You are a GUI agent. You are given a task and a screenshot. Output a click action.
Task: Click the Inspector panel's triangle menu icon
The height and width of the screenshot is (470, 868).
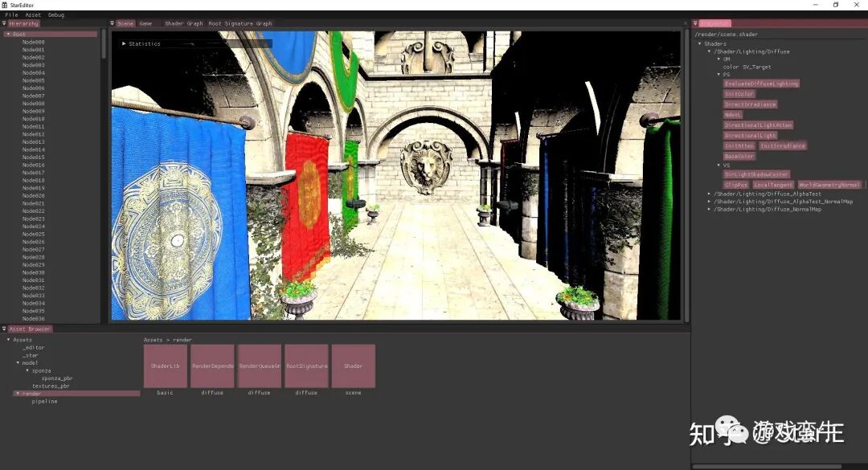[x=695, y=23]
